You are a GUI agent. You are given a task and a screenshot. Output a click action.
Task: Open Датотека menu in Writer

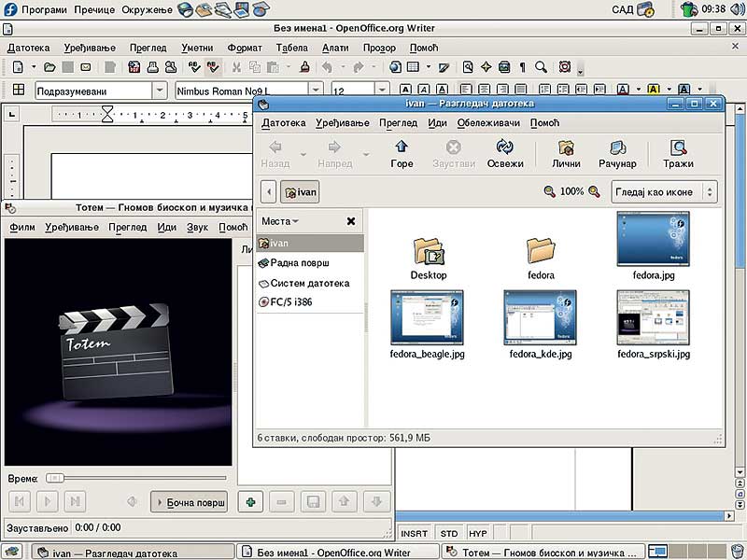tap(29, 48)
